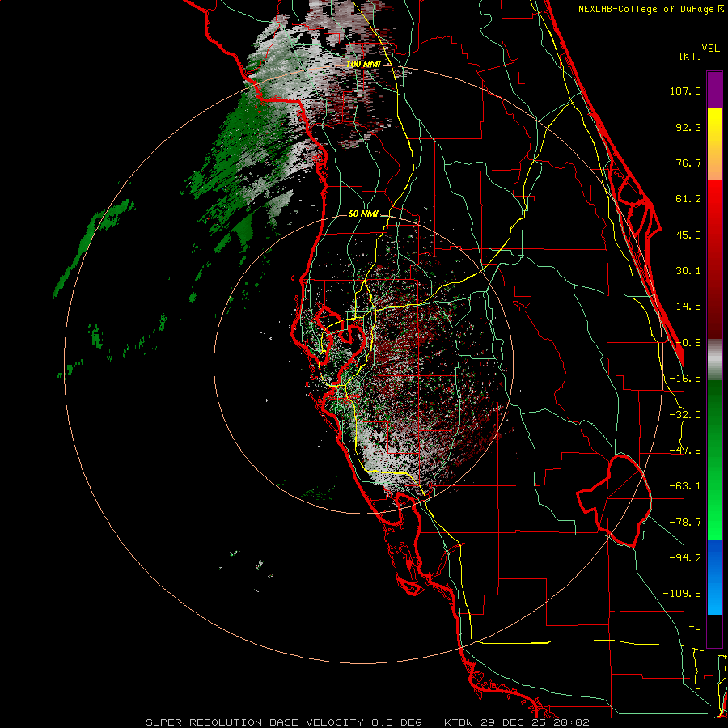Image resolution: width=728 pixels, height=728 pixels.
Task: Click the 61.2 velocity scale value
Action: pos(688,199)
